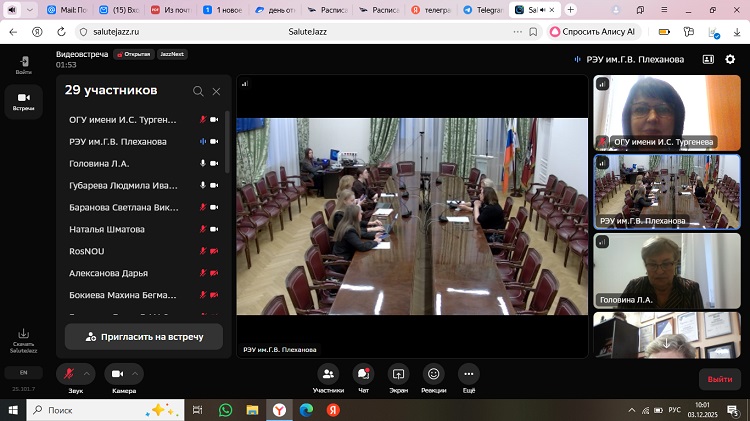
Task: Expand sound device options arrow
Action: tap(87, 374)
